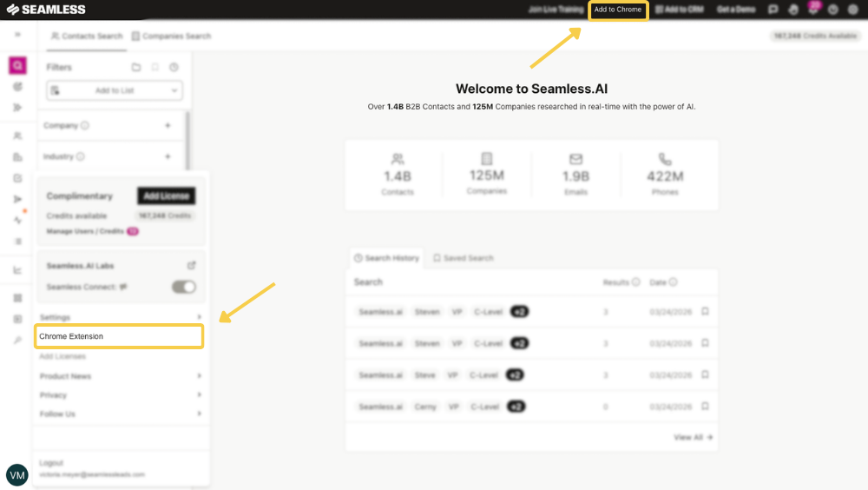
Task: Click the people contacts icon in sidebar
Action: (x=17, y=136)
